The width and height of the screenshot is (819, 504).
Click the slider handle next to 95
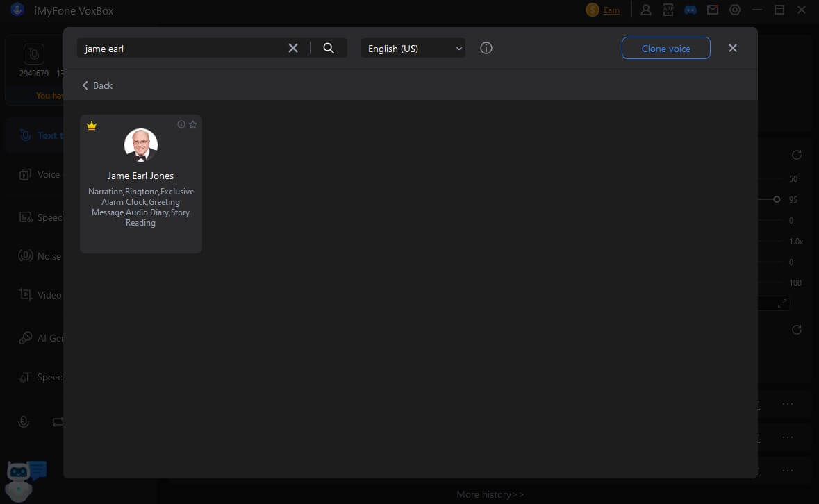(777, 199)
